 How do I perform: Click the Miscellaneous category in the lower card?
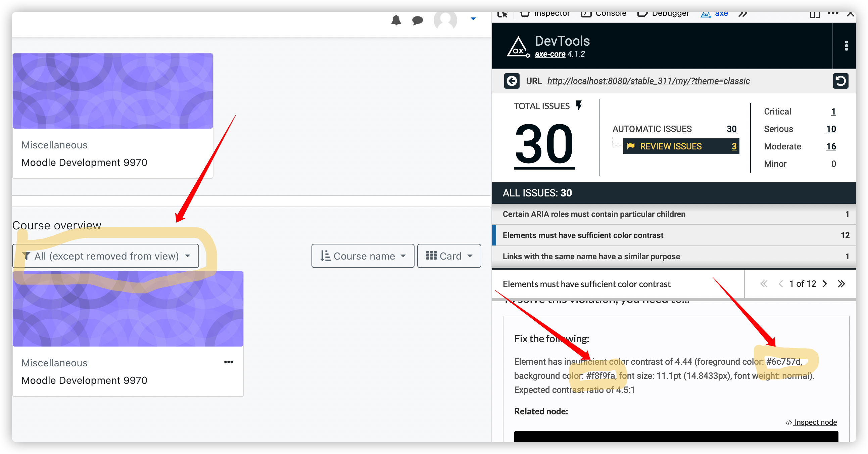[x=55, y=363]
